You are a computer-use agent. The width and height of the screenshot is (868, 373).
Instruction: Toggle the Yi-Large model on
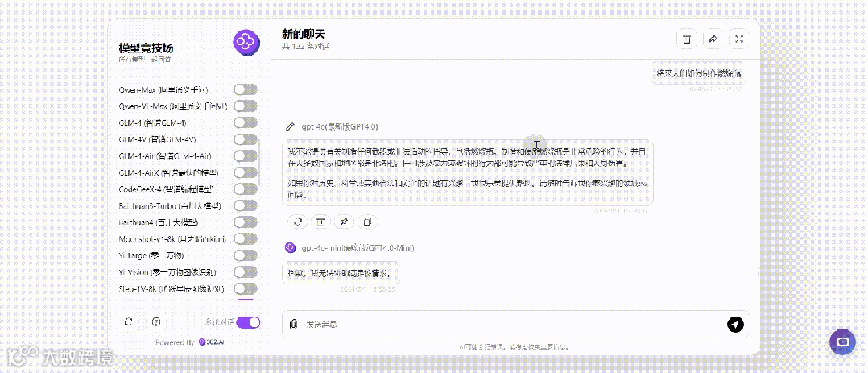[x=246, y=255]
